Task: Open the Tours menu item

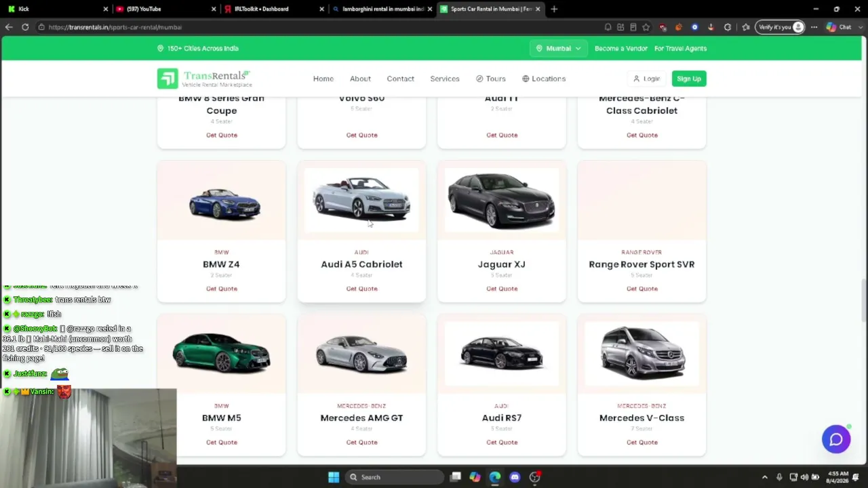Action: pos(491,79)
